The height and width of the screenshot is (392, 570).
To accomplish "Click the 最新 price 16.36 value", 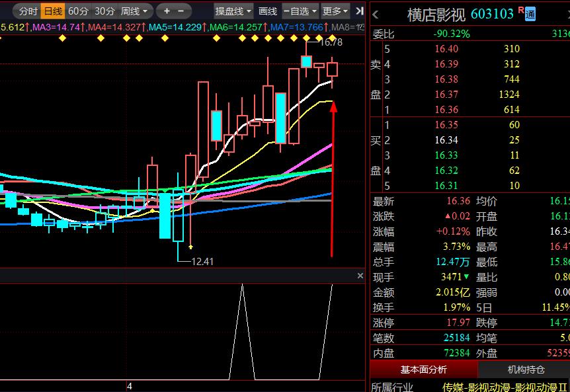I will (x=458, y=201).
